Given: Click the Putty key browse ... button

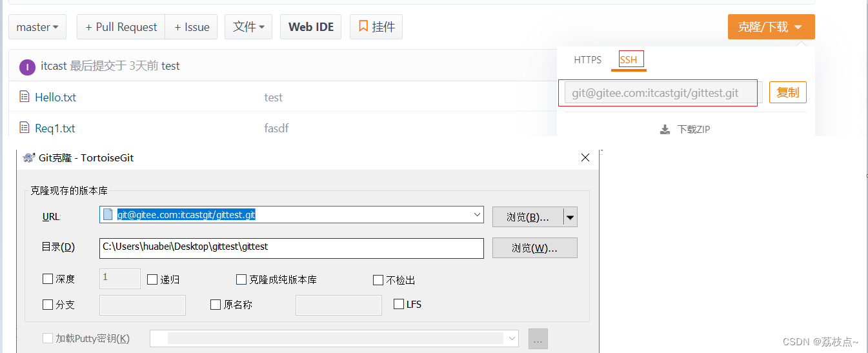Looking at the screenshot, I should pyautogui.click(x=538, y=338).
